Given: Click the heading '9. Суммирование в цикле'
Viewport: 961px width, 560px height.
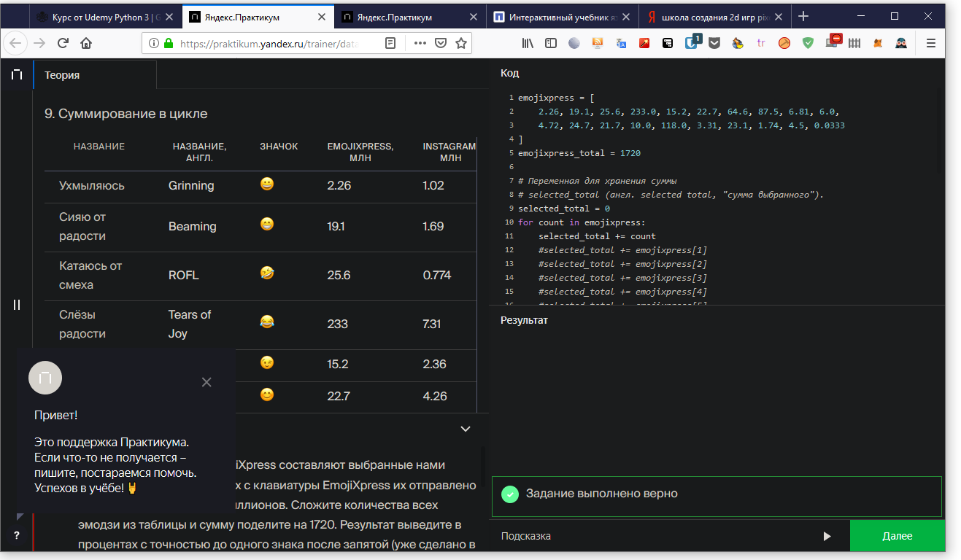Looking at the screenshot, I should tap(126, 114).
